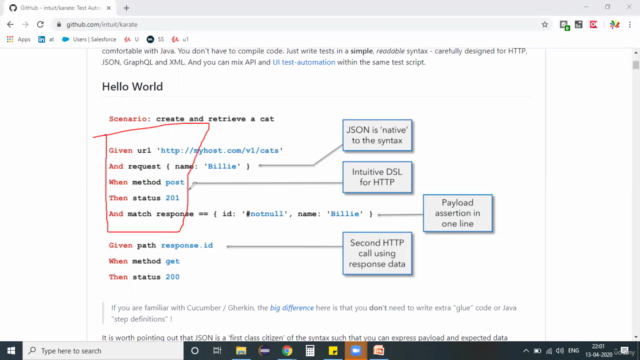640x360 pixels.
Task: Open the Eclipse taskbar icon
Action: pos(264,351)
